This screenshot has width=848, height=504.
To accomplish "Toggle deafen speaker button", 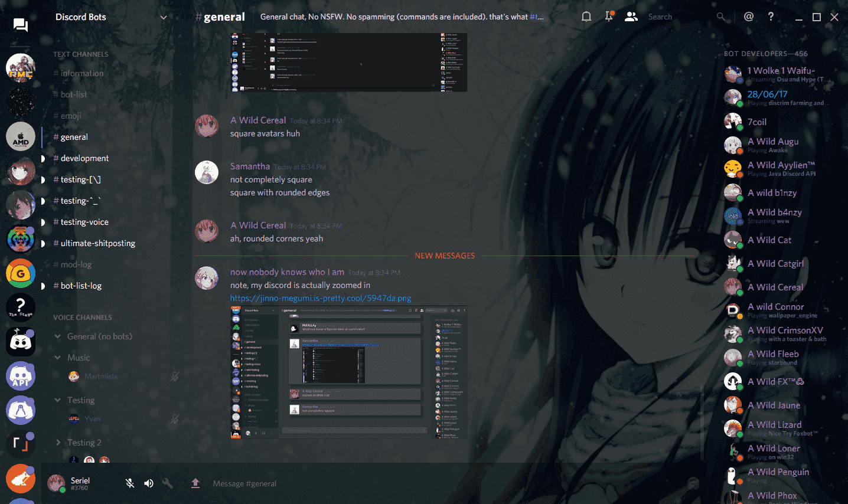I will [149, 483].
